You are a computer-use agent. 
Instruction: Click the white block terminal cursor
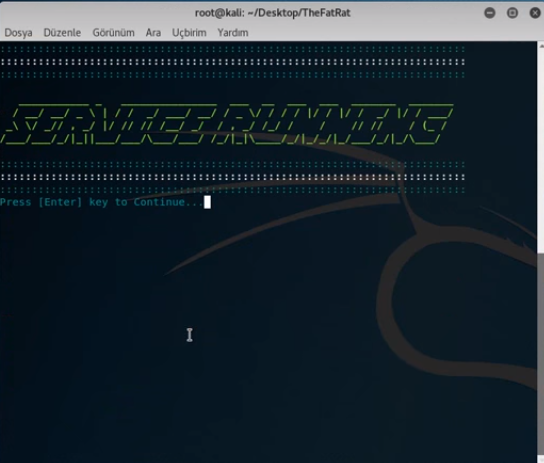[x=207, y=202]
